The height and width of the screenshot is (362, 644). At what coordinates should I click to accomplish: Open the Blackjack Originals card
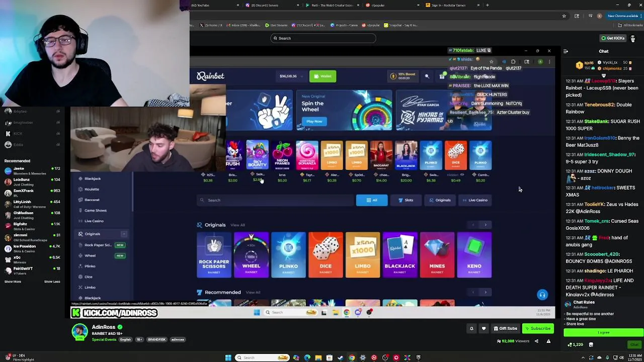(400, 255)
